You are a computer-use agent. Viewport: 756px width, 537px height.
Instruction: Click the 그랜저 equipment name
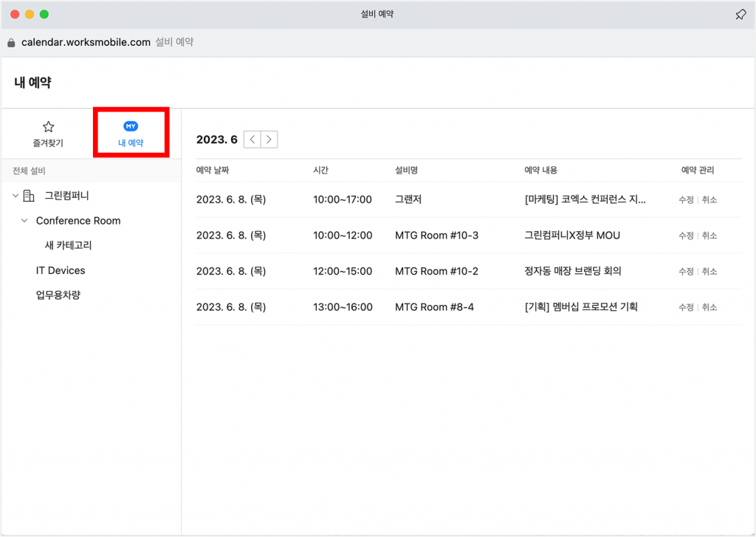[x=408, y=199]
